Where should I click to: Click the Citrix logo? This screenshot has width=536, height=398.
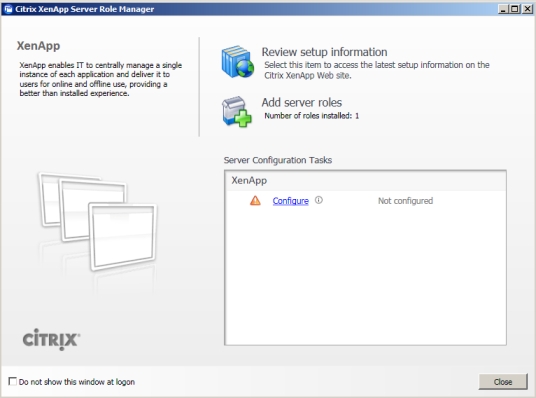click(x=51, y=339)
